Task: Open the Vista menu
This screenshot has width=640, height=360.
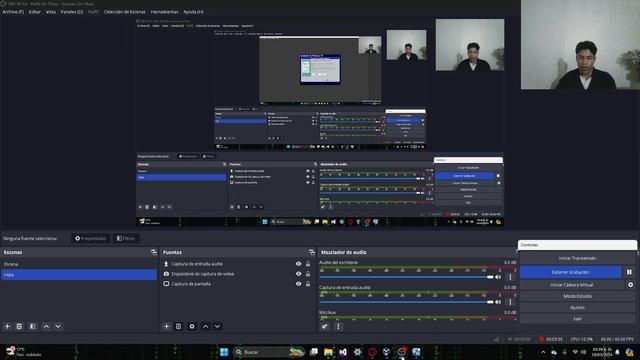Action: click(x=51, y=12)
